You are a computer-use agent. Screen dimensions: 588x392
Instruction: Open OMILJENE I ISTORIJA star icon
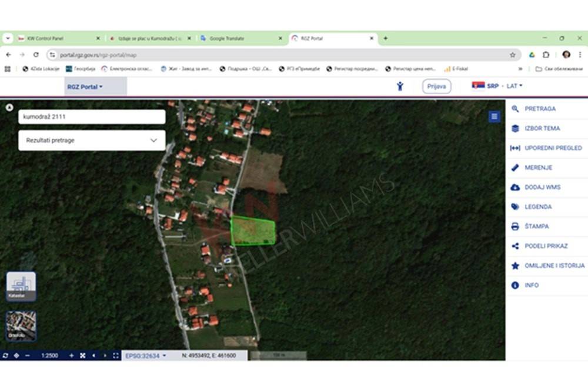tap(515, 266)
